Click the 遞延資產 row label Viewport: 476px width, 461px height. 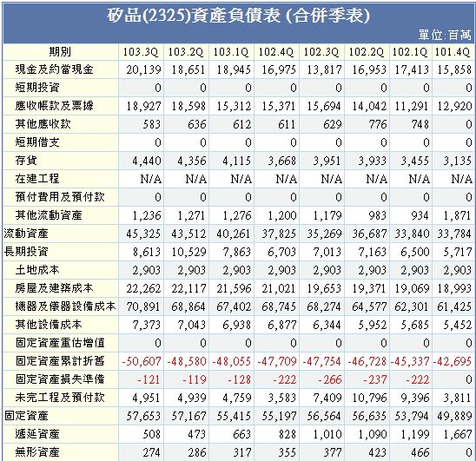[x=37, y=434]
